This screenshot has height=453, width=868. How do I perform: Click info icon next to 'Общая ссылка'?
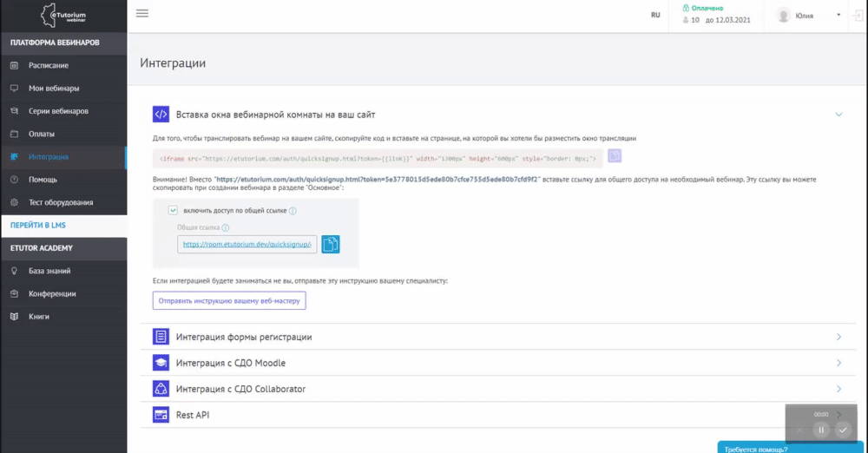(x=226, y=228)
